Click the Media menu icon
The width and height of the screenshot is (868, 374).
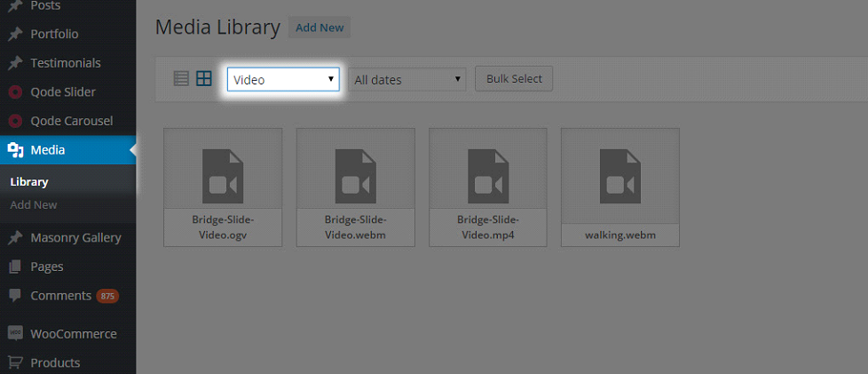coord(15,150)
